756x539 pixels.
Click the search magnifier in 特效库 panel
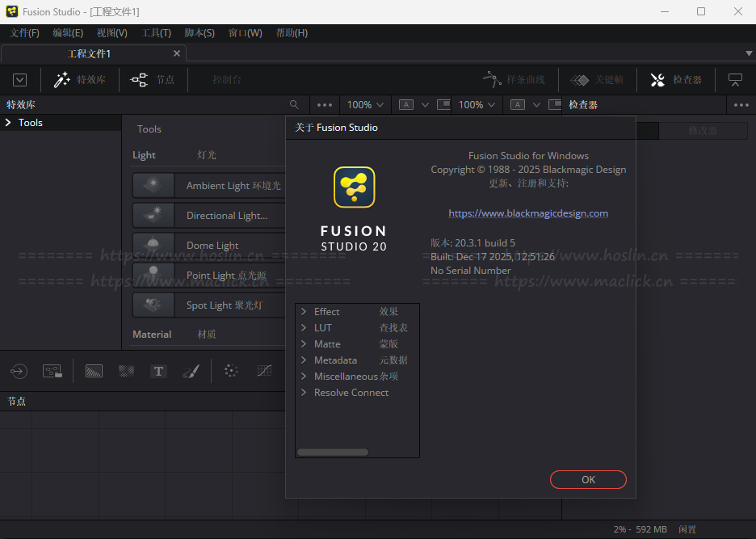(295, 105)
